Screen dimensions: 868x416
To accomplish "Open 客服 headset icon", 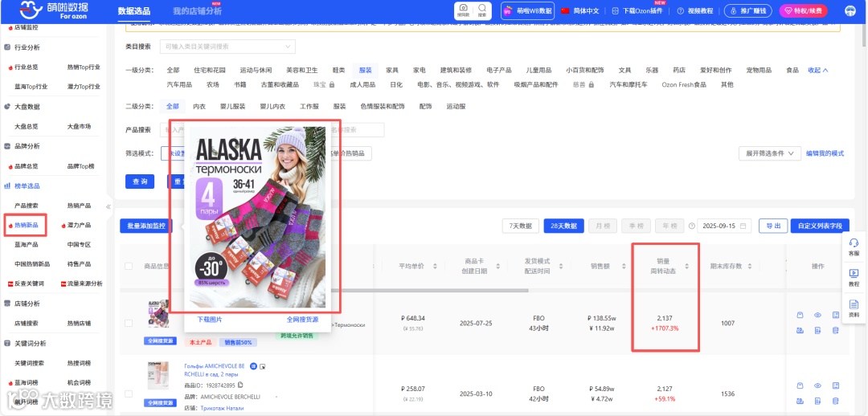I will (854, 247).
